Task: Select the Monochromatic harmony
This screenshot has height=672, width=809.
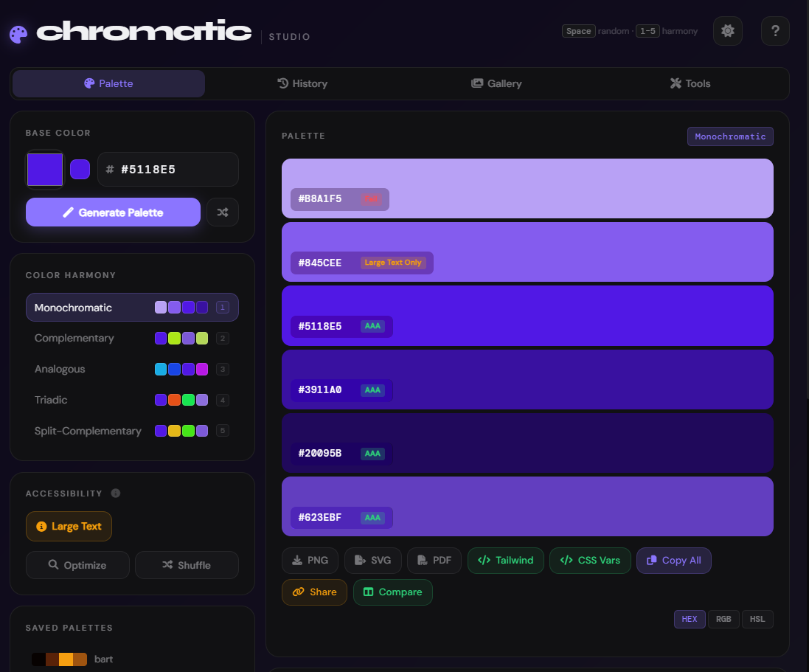Action: pyautogui.click(x=132, y=308)
